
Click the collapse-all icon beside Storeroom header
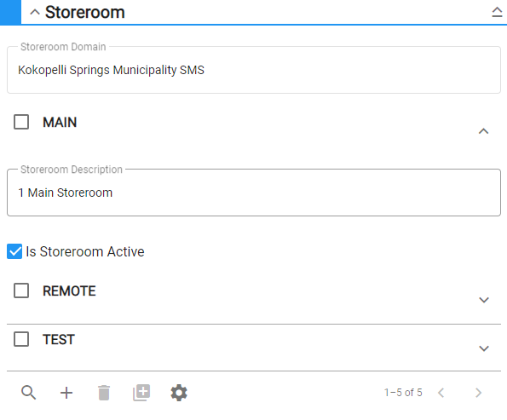pyautogui.click(x=497, y=12)
